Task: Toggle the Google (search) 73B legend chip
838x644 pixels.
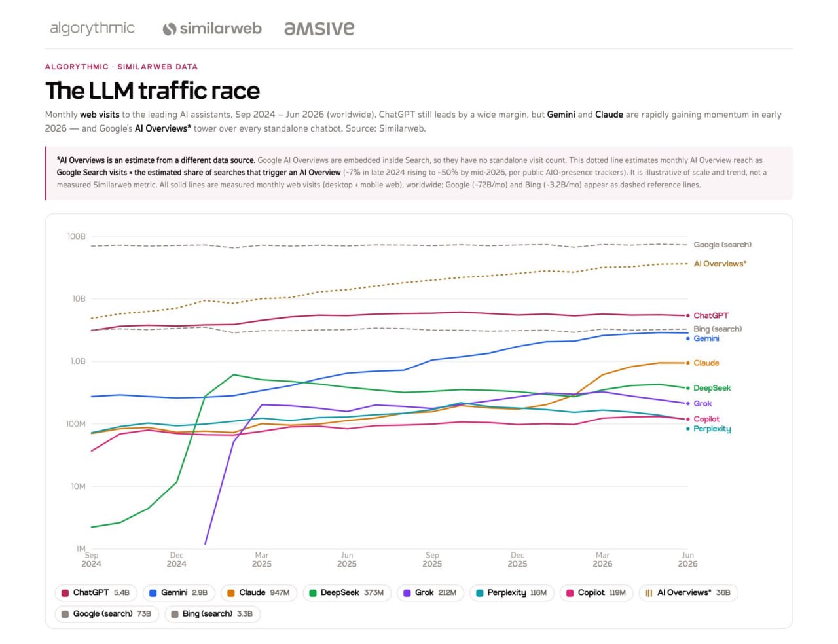Action: pos(107,614)
